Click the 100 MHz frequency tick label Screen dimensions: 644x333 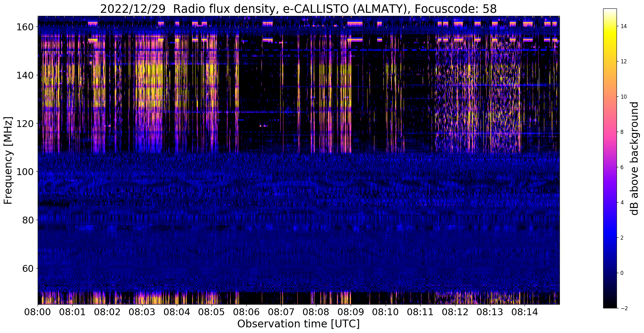25,172
